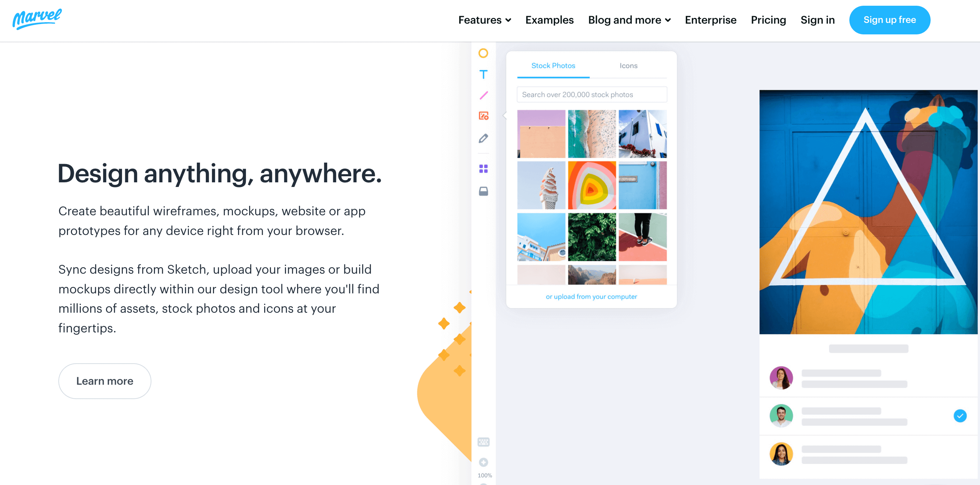Click the upload from computer link
This screenshot has width=980, height=485.
[591, 297]
